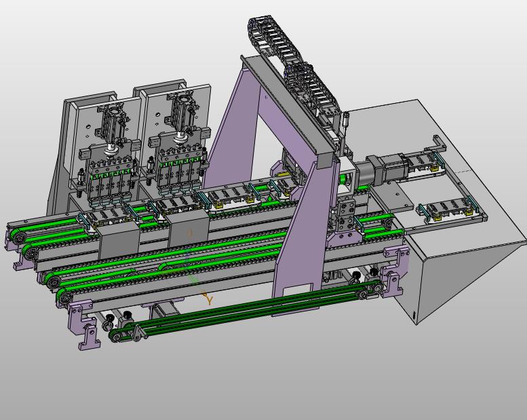Select the left press station cylinder

(x=112, y=130)
